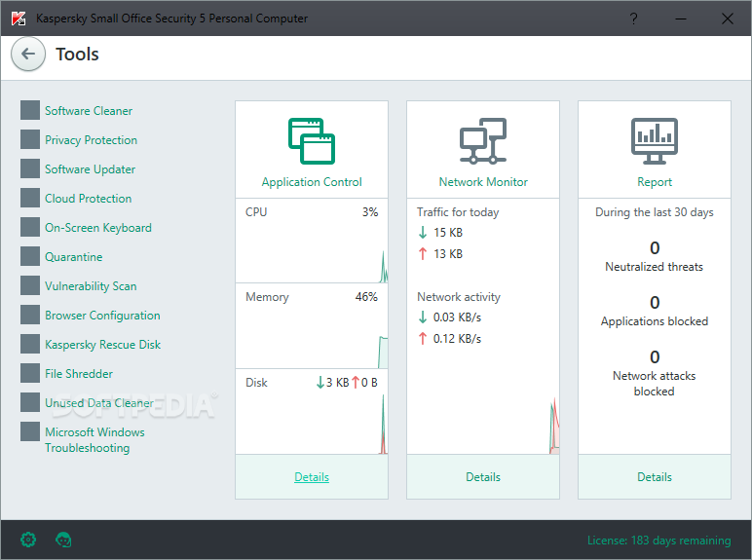Click the square icon beside Cloud Protection
Viewport: 752px width, 560px height.
click(30, 198)
